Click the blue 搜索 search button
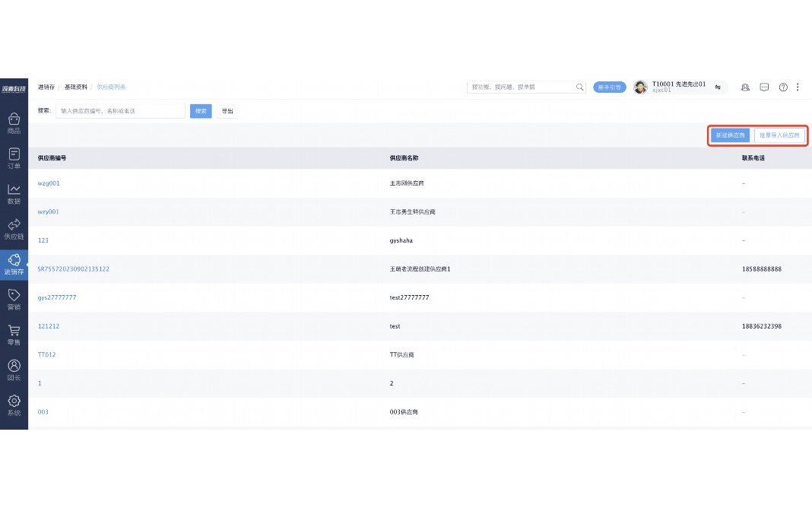This screenshot has width=812, height=508. (201, 111)
